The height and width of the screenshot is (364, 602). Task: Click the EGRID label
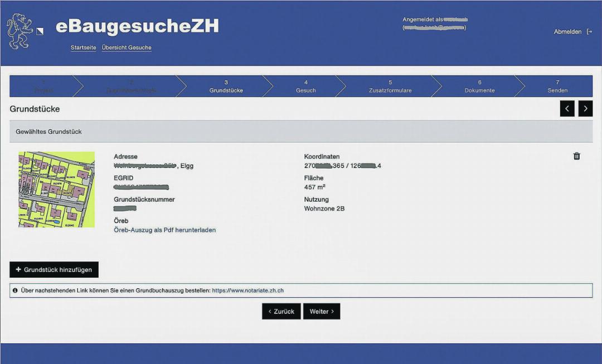124,178
